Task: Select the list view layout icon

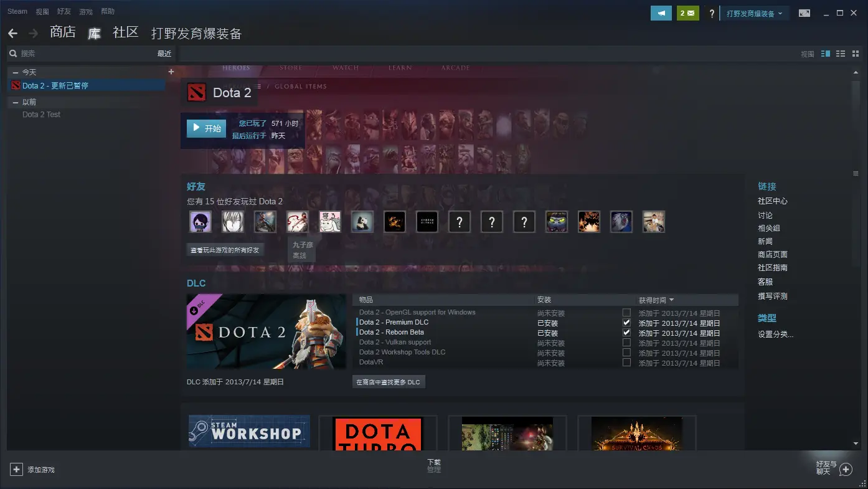Action: tap(840, 54)
